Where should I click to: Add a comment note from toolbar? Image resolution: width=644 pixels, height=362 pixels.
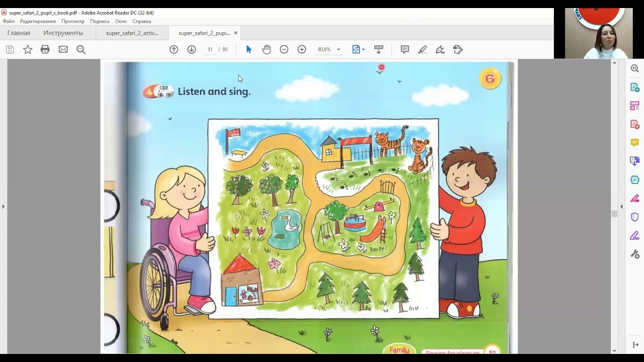coord(405,49)
